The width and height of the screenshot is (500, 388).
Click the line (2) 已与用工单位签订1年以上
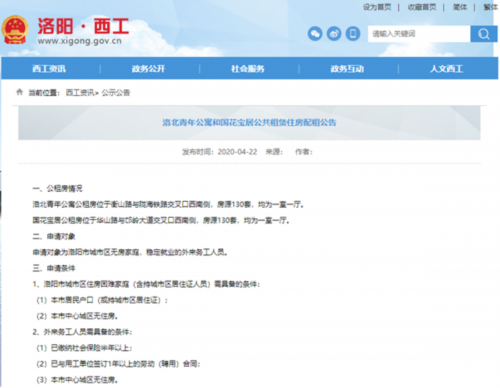[118, 364]
